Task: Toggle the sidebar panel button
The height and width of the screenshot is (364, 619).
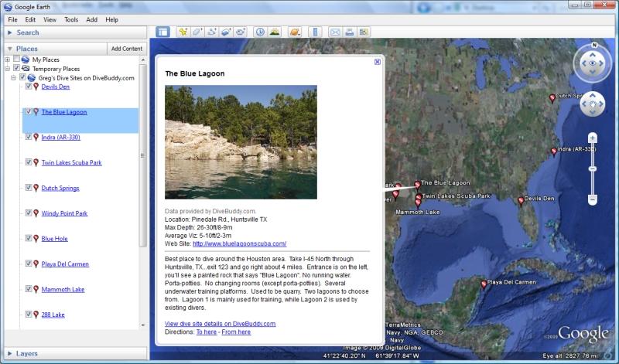Action: click(162, 32)
